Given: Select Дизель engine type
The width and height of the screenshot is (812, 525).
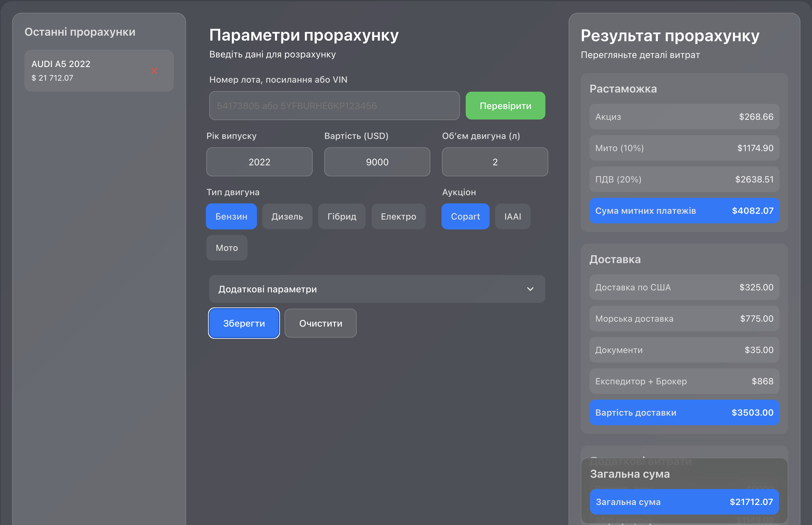Looking at the screenshot, I should (287, 216).
